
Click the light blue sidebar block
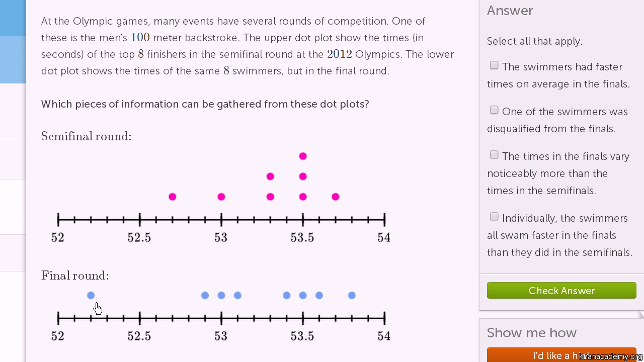[x=13, y=60]
